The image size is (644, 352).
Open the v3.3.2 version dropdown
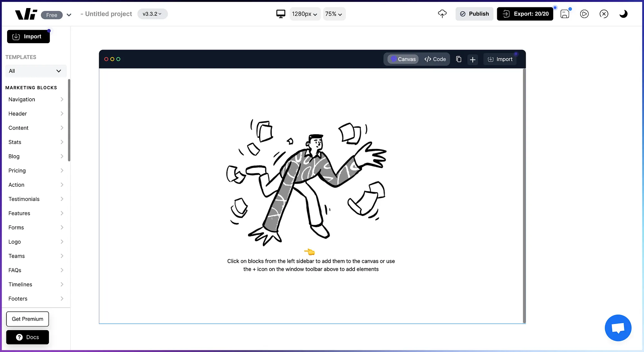[152, 14]
